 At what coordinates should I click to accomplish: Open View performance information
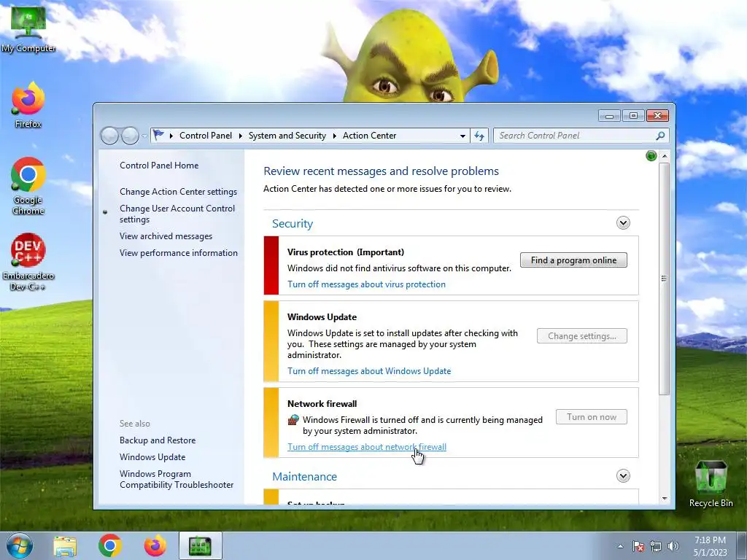point(179,253)
